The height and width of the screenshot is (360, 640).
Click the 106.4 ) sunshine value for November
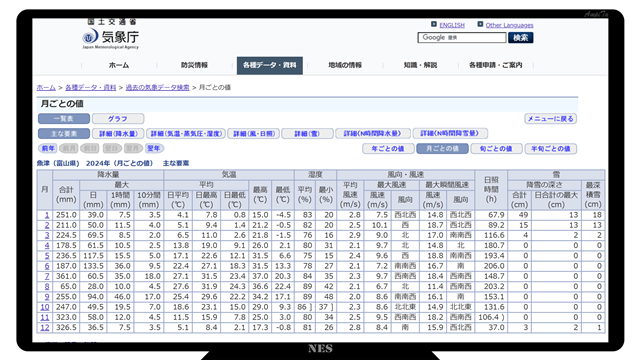(491, 317)
